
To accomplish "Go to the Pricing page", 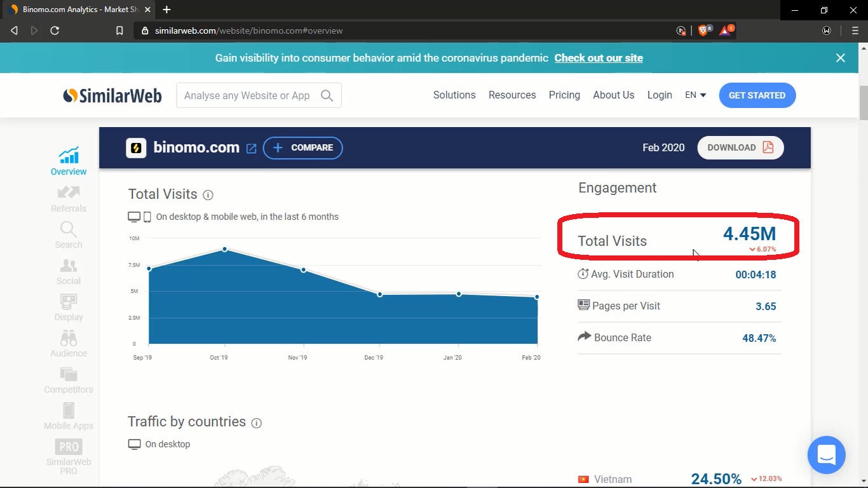I will [x=564, y=95].
